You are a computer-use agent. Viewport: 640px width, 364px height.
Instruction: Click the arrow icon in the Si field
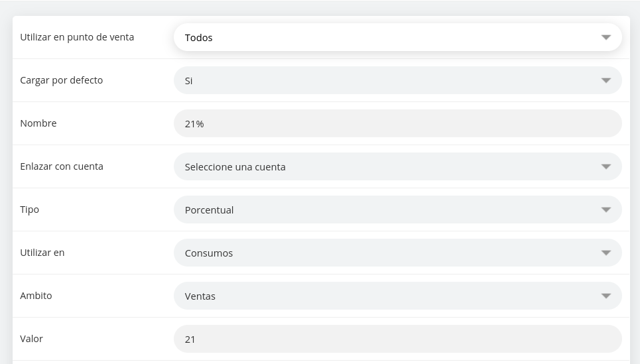coord(606,81)
